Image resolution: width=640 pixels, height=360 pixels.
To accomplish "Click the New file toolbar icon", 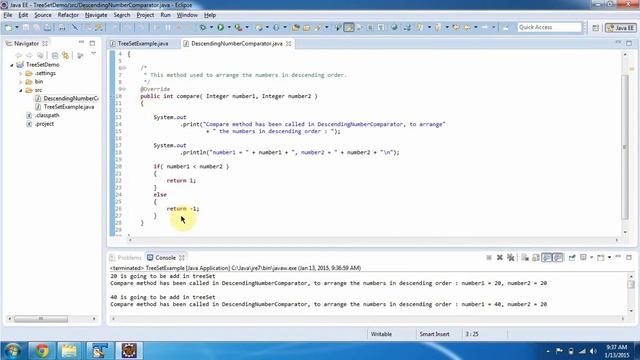I will (8, 27).
